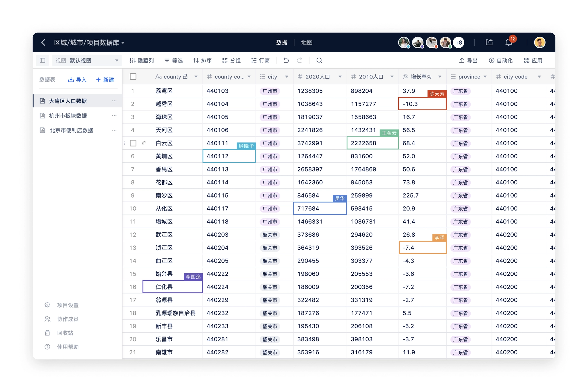588x392 pixels.
Task: Click the 新建 button
Action: point(105,80)
